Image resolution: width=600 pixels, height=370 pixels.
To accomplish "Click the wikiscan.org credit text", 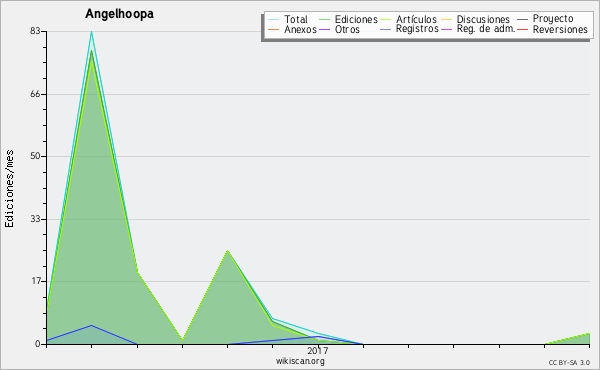I will (x=300, y=361).
